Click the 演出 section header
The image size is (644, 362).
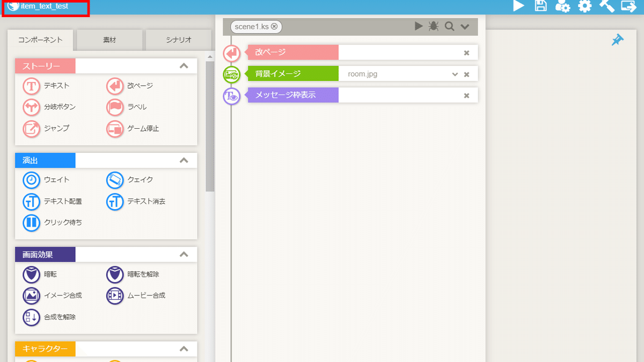coord(106,160)
